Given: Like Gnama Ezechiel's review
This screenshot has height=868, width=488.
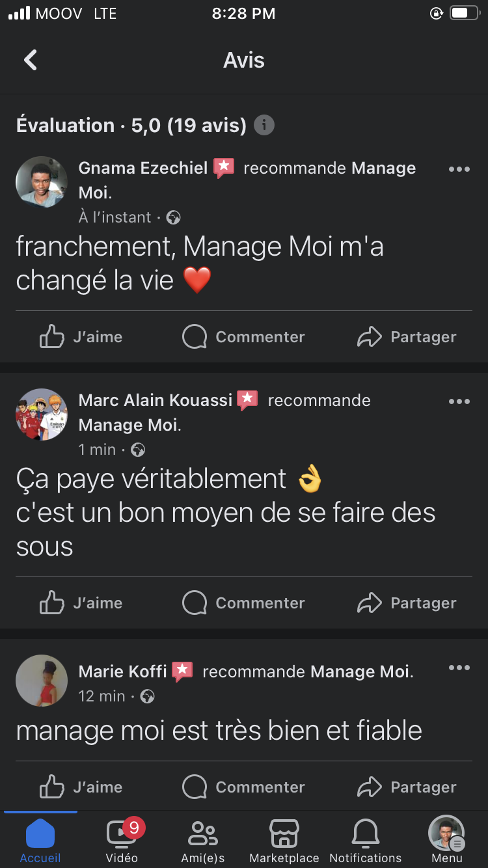Looking at the screenshot, I should tap(81, 337).
